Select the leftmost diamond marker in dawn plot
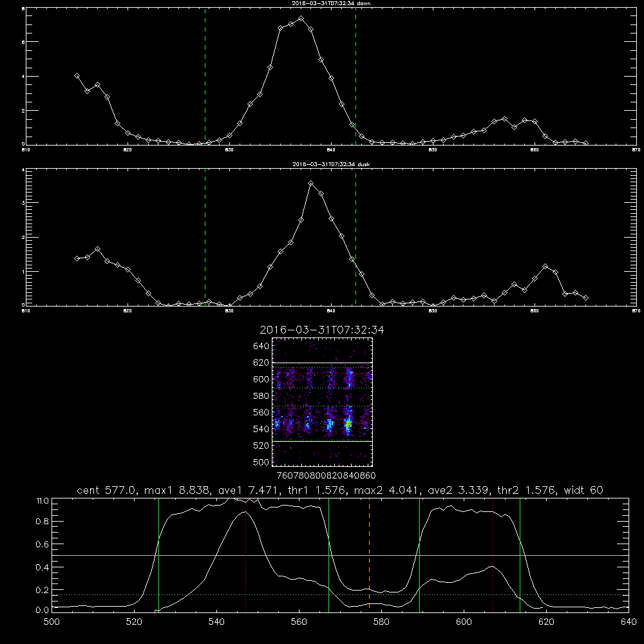 pyautogui.click(x=77, y=75)
